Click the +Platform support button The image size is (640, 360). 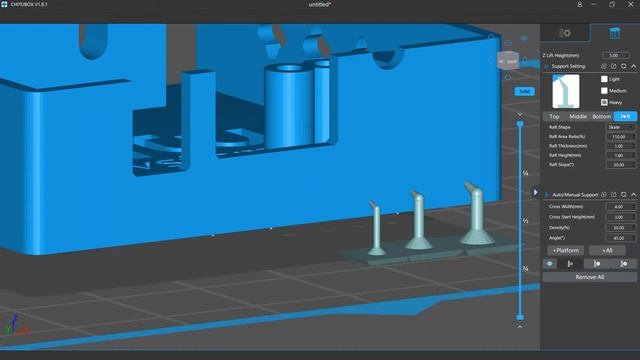565,250
